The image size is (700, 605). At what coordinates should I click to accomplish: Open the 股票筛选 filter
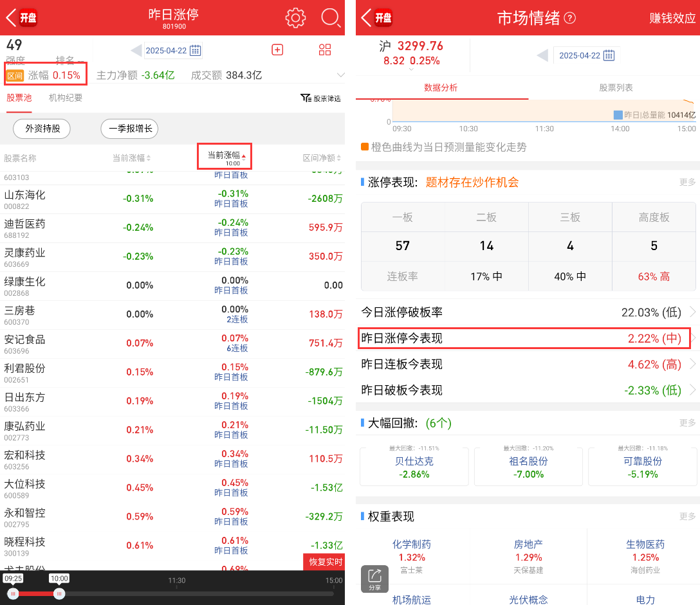tap(320, 98)
